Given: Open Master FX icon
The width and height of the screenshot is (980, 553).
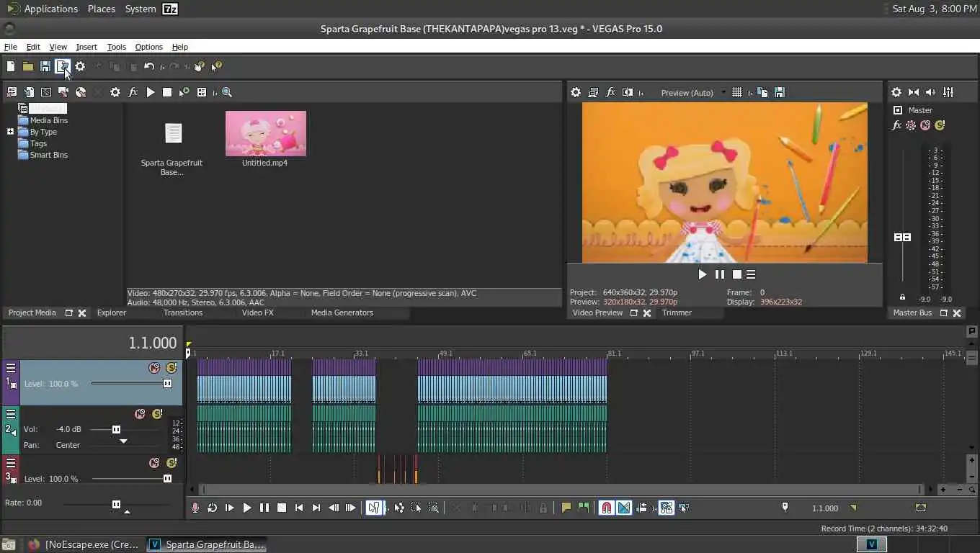Looking at the screenshot, I should (896, 125).
